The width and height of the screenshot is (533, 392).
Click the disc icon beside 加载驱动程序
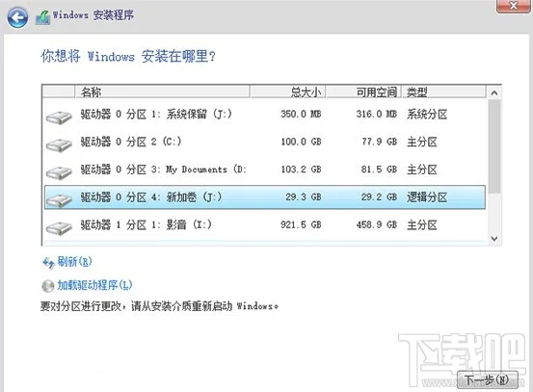(x=47, y=286)
